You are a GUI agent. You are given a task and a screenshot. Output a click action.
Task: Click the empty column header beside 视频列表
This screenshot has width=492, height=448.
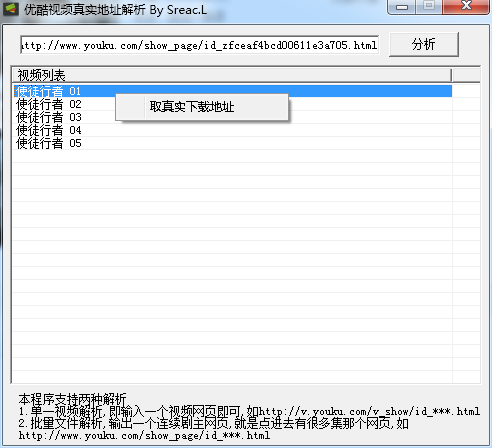(x=467, y=75)
